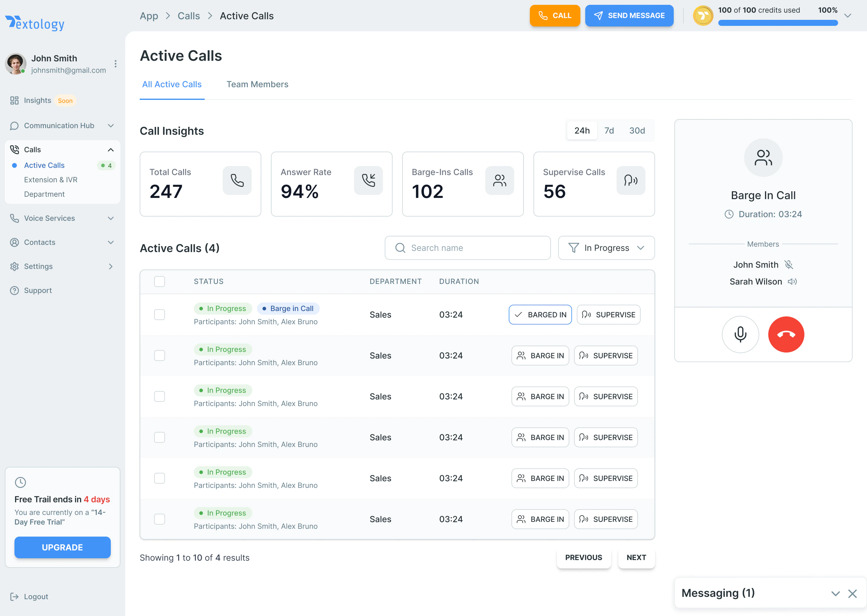Select the 7d time range tab
The image size is (867, 616).
(x=609, y=131)
